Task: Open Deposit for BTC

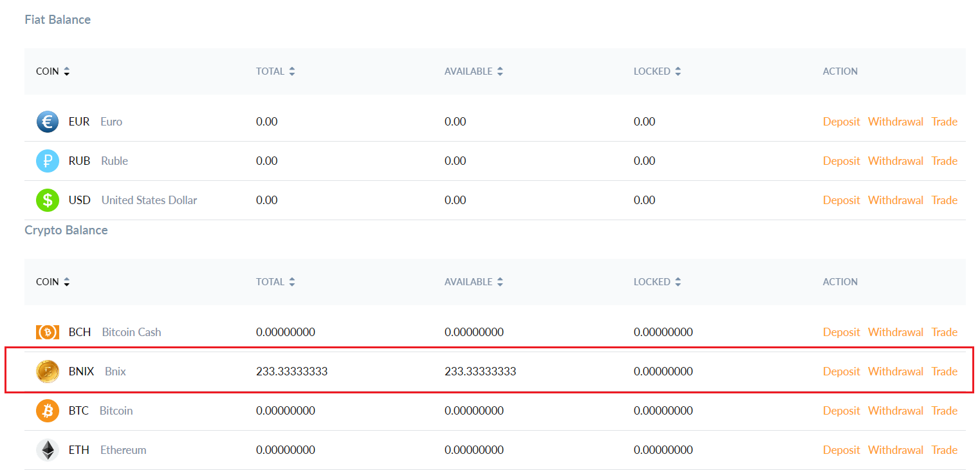Action: [842, 411]
